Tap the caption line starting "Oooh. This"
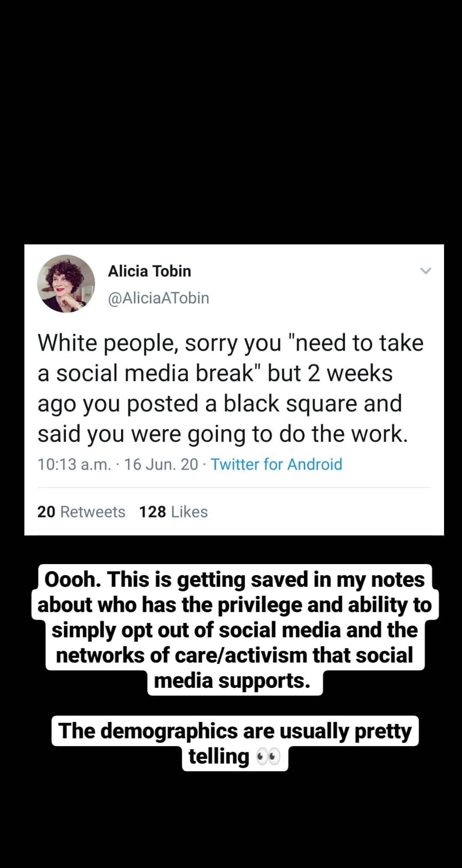Viewport: 462px width, 868px height. click(x=234, y=580)
